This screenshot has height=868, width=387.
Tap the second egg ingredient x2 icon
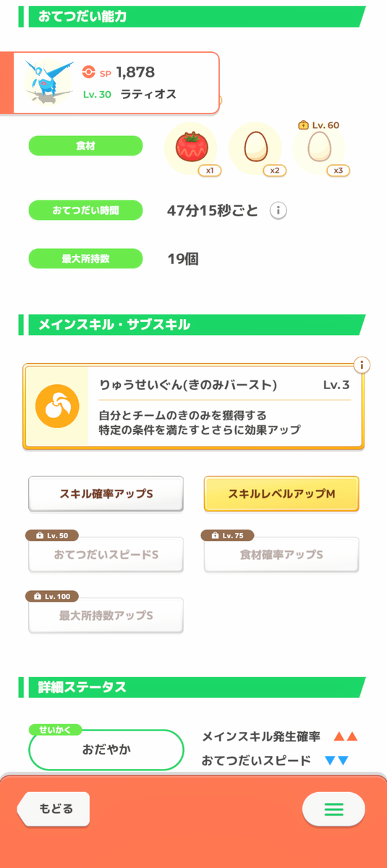(x=255, y=148)
